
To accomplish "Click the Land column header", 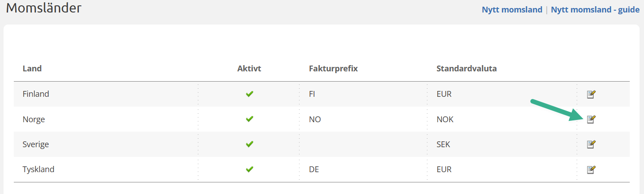I will [x=32, y=69].
